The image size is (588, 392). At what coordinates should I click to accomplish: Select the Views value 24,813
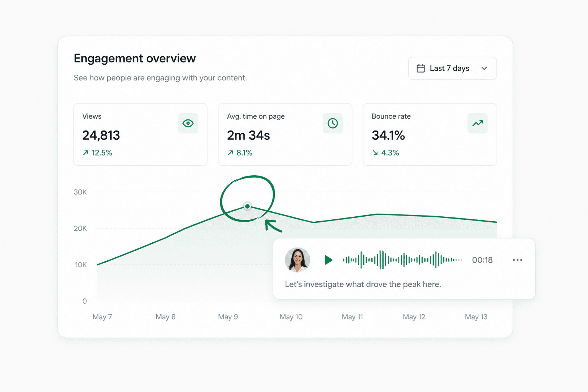coord(101,135)
